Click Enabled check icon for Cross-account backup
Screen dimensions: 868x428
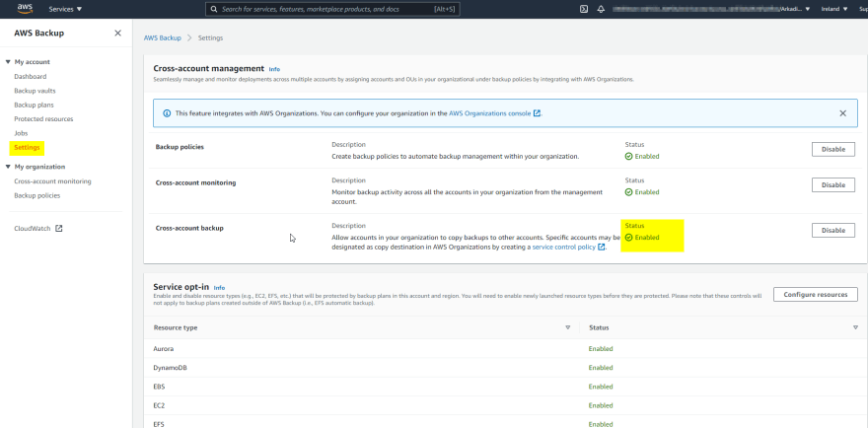click(x=628, y=238)
